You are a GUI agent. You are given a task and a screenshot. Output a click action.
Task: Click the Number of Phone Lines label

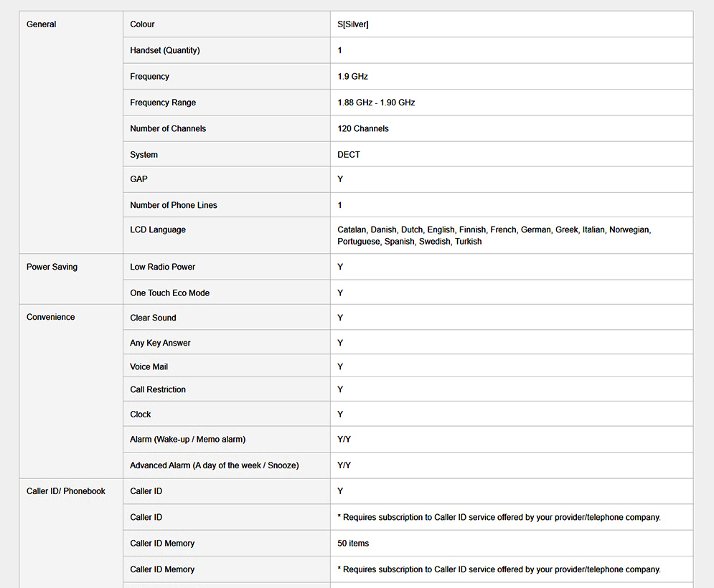174,205
